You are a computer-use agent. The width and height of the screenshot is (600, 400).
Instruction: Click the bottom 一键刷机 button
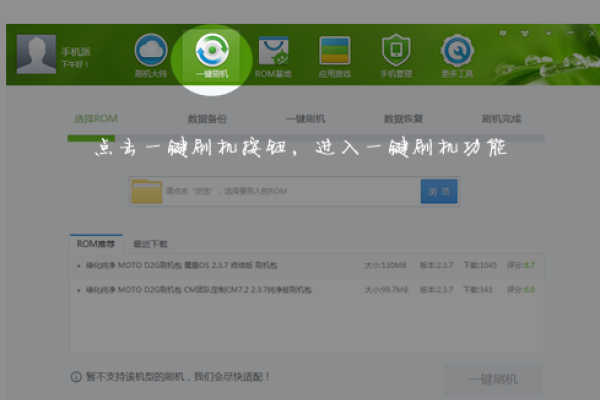click(493, 379)
